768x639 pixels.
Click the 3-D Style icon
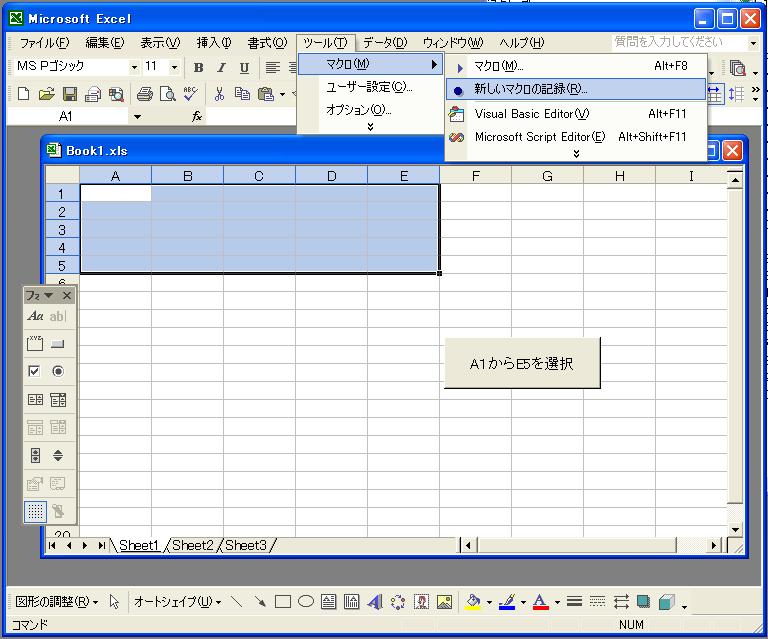tap(667, 601)
